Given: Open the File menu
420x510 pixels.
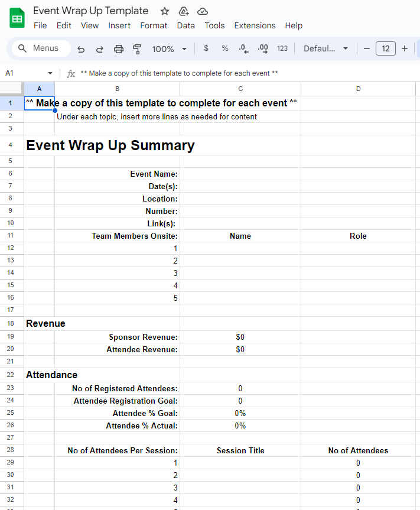Looking at the screenshot, I should point(40,25).
